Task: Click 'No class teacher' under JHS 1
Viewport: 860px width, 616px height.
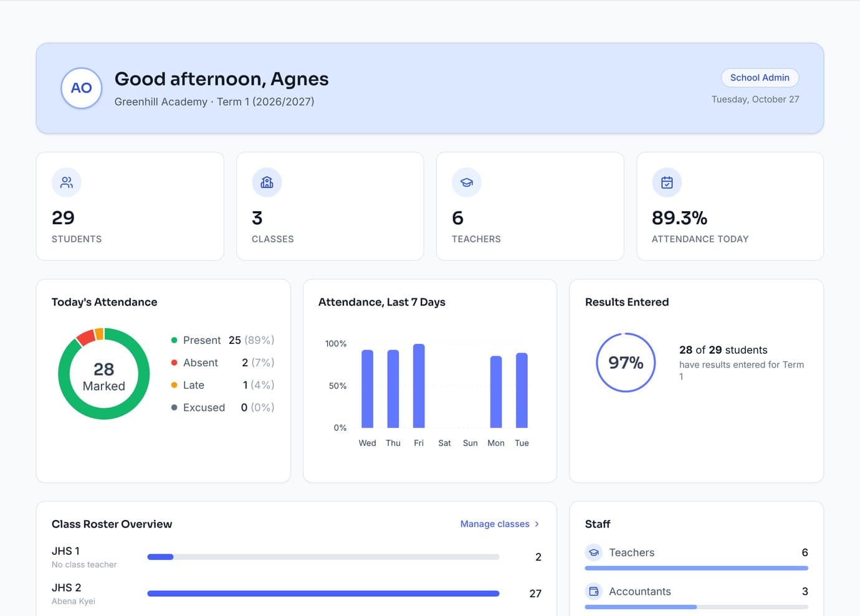Action: point(84,564)
